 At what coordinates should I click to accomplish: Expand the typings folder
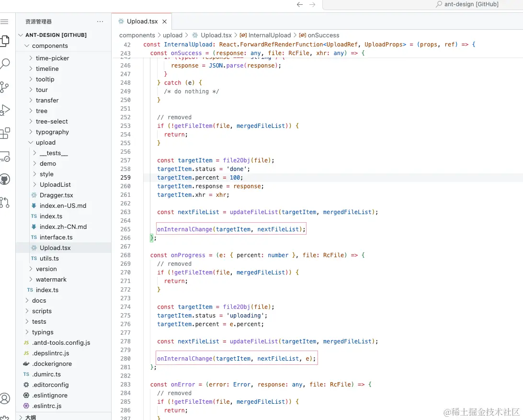(63, 332)
